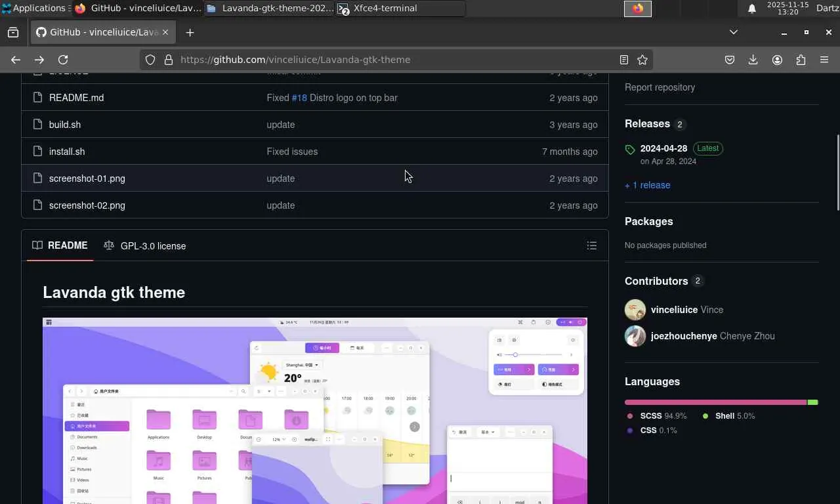This screenshot has height=504, width=840.
Task: Click the vinceliuice avatar image
Action: tap(635, 310)
